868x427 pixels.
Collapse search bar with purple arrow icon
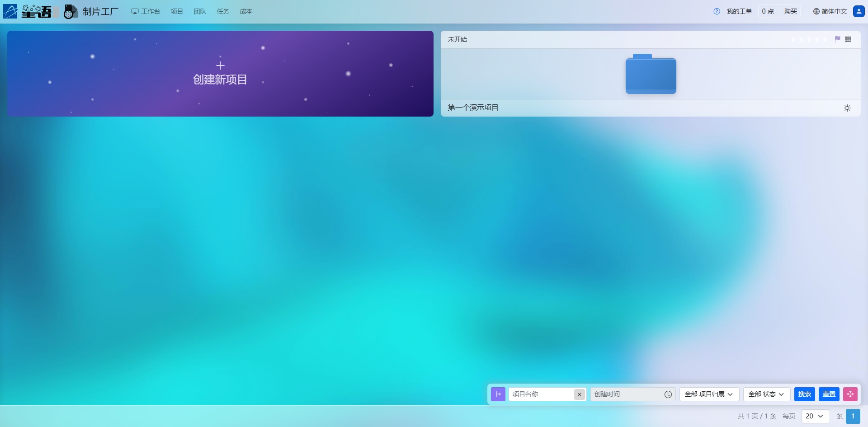tap(498, 394)
